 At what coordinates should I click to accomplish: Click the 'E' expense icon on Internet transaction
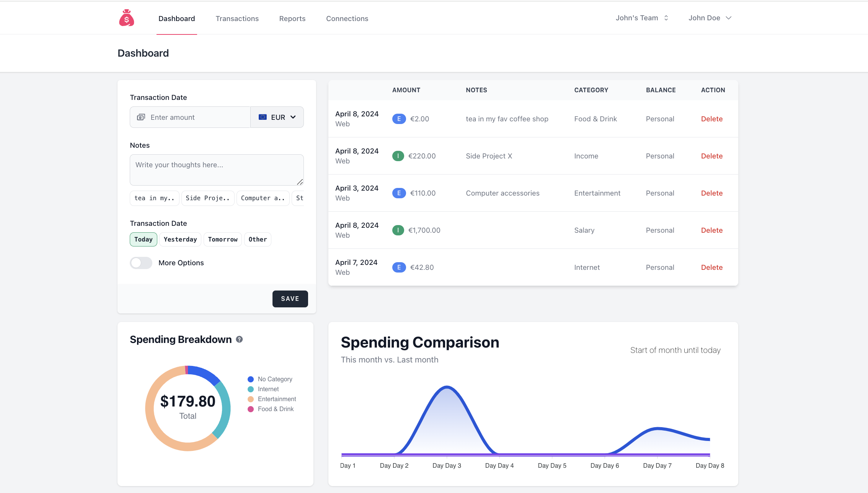399,267
